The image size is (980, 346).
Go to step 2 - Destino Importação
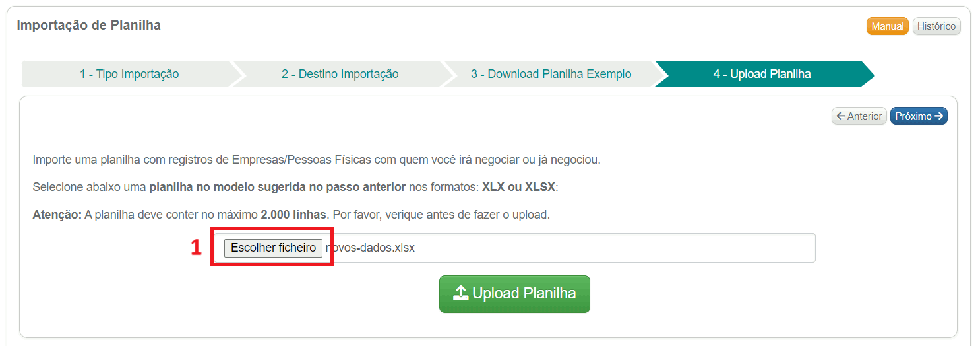click(340, 74)
